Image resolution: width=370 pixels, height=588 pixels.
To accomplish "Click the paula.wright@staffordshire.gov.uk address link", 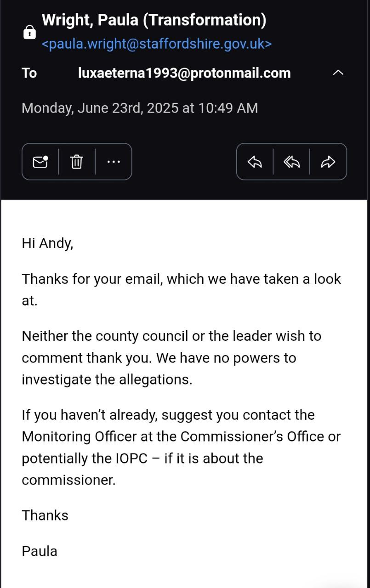I will coord(157,44).
